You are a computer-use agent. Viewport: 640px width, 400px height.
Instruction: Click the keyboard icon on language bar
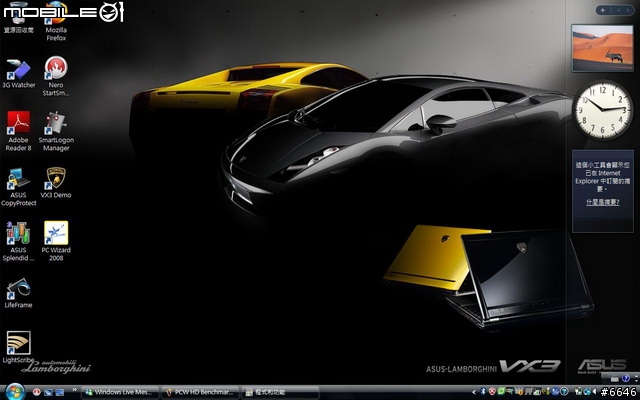click(x=614, y=378)
